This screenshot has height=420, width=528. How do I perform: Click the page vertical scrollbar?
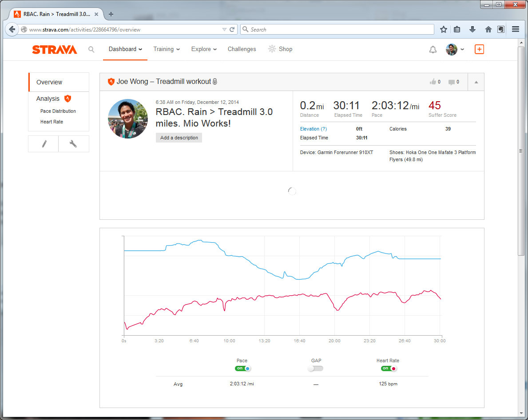(521, 151)
